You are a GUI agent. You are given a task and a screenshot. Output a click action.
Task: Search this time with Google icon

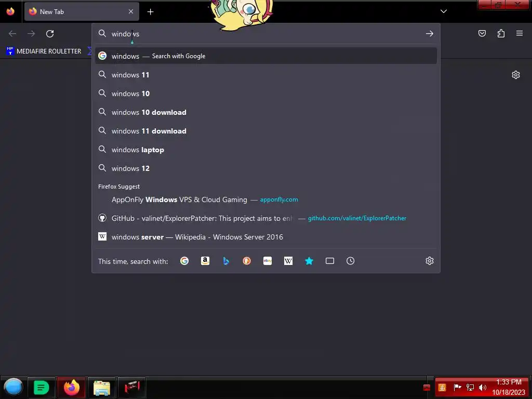click(x=184, y=261)
